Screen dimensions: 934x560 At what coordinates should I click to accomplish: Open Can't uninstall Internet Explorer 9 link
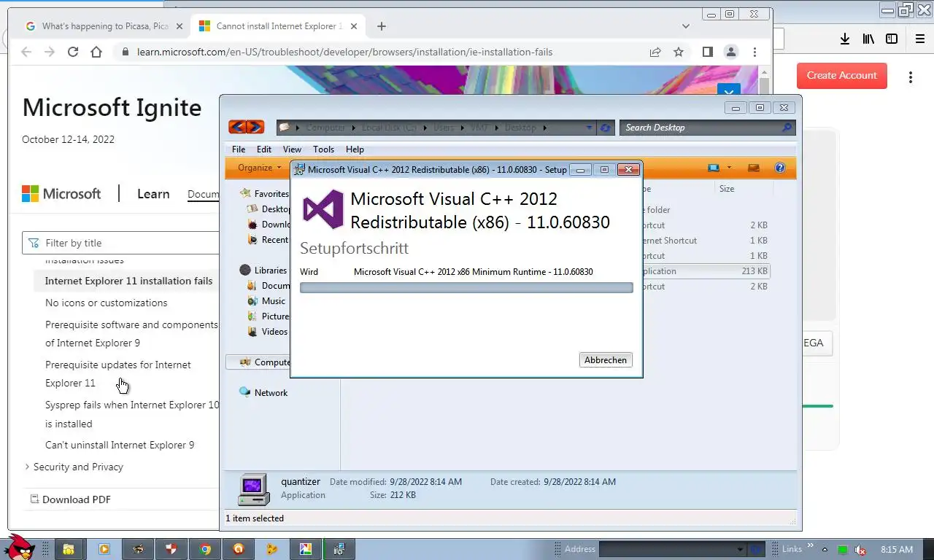click(x=120, y=445)
